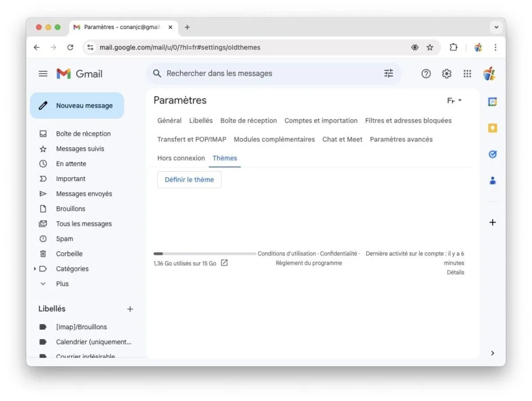Switch to the Libellés settings tab
532x401 pixels.
point(201,121)
